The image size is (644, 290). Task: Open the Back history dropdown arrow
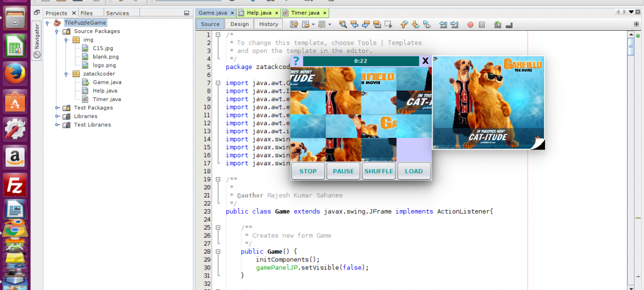point(313,24)
